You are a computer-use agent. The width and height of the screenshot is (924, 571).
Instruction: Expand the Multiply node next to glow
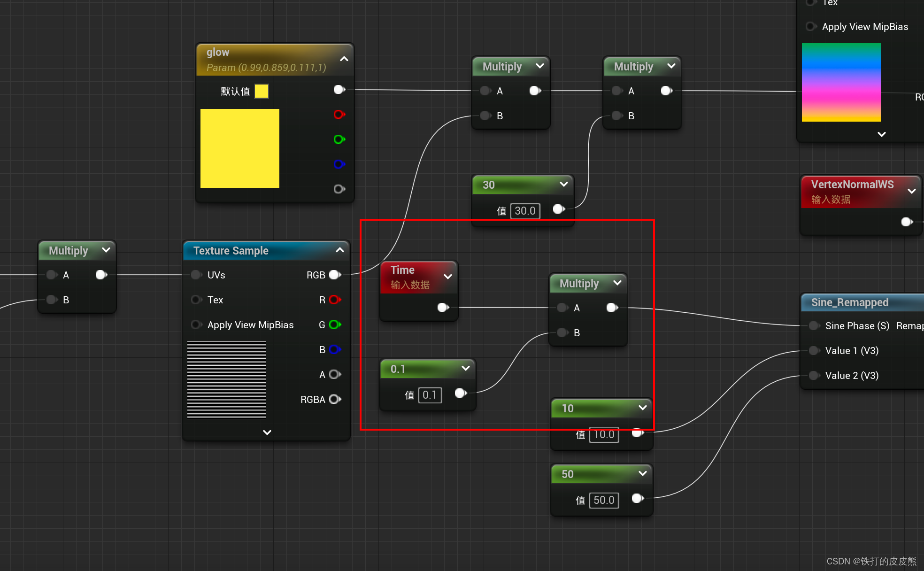(540, 66)
